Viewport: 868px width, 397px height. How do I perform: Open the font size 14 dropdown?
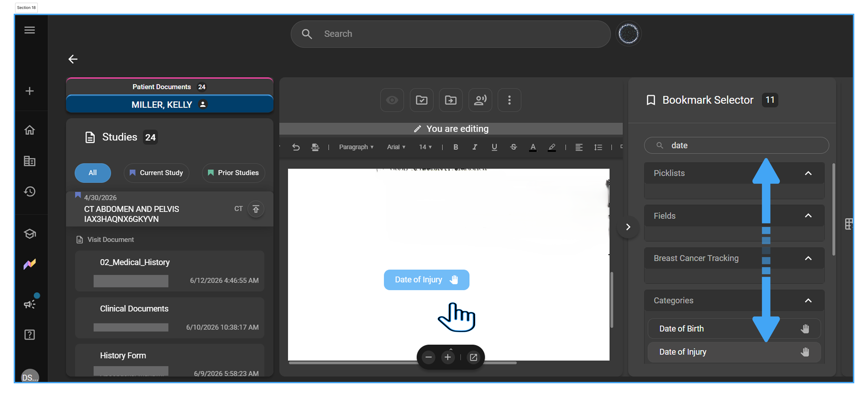pyautogui.click(x=425, y=147)
